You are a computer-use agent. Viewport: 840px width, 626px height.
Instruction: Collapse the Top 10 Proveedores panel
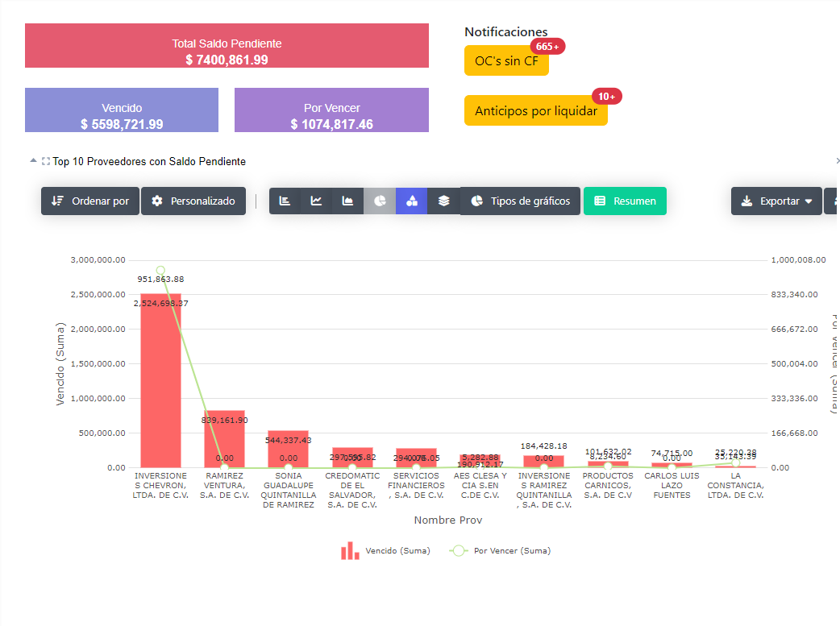pyautogui.click(x=33, y=161)
